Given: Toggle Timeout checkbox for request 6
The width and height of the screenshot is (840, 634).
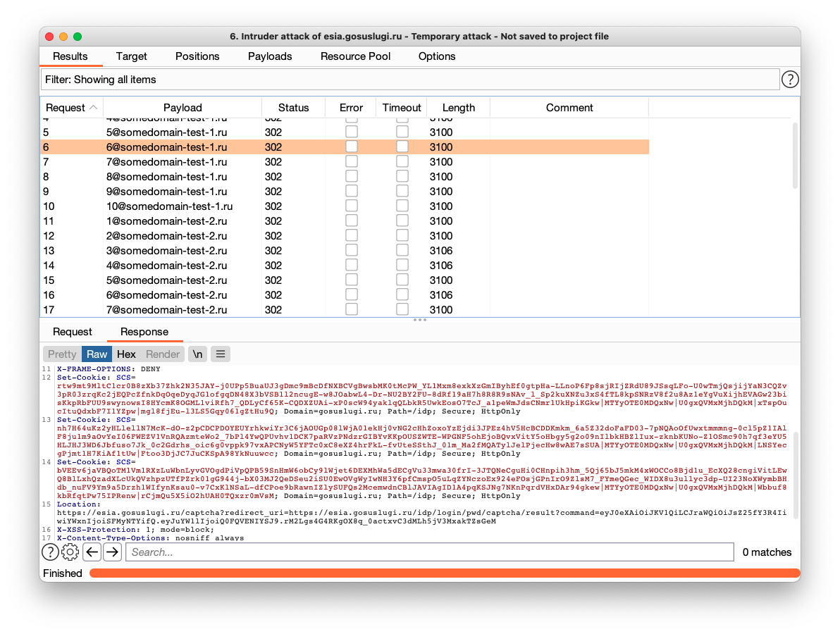Looking at the screenshot, I should point(402,147).
